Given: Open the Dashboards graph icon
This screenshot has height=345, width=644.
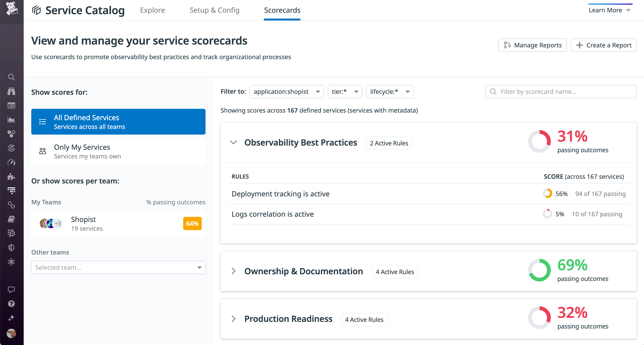Looking at the screenshot, I should (12, 120).
